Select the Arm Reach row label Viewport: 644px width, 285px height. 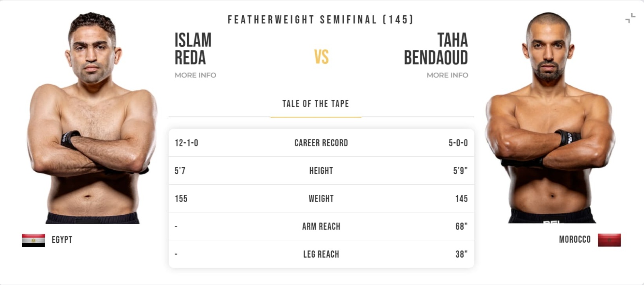pos(321,227)
